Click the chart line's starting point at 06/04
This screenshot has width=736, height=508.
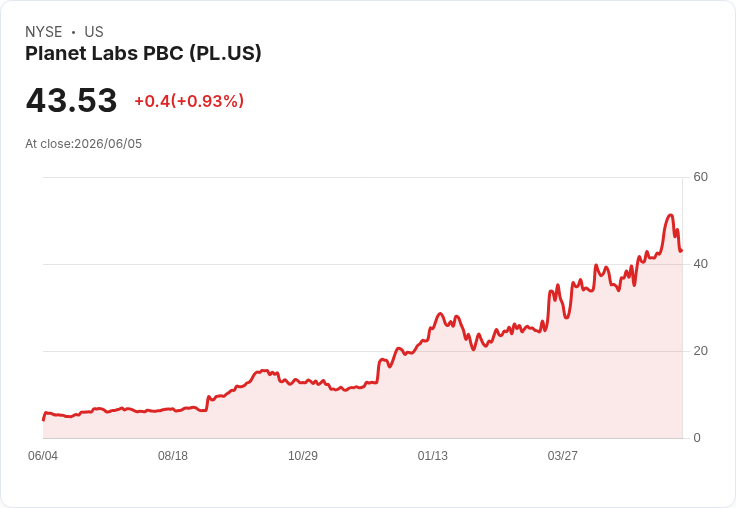coord(44,420)
